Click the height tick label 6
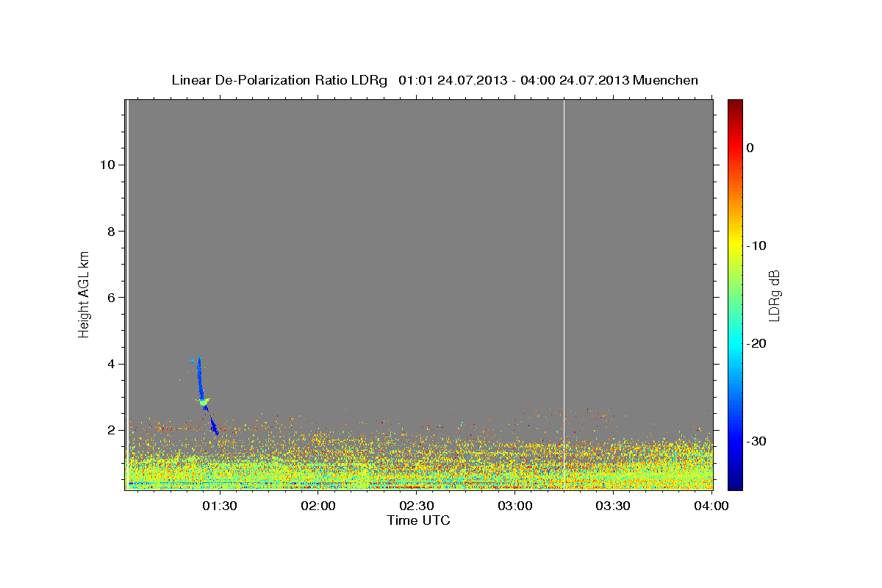 pyautogui.click(x=110, y=298)
